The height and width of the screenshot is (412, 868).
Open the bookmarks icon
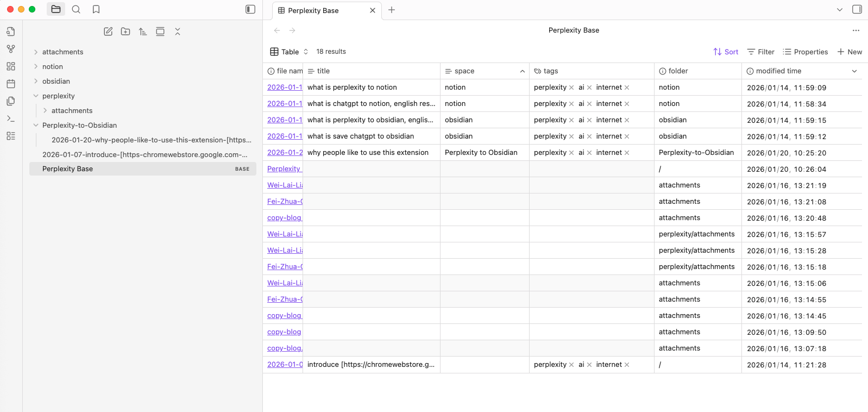pyautogui.click(x=96, y=9)
